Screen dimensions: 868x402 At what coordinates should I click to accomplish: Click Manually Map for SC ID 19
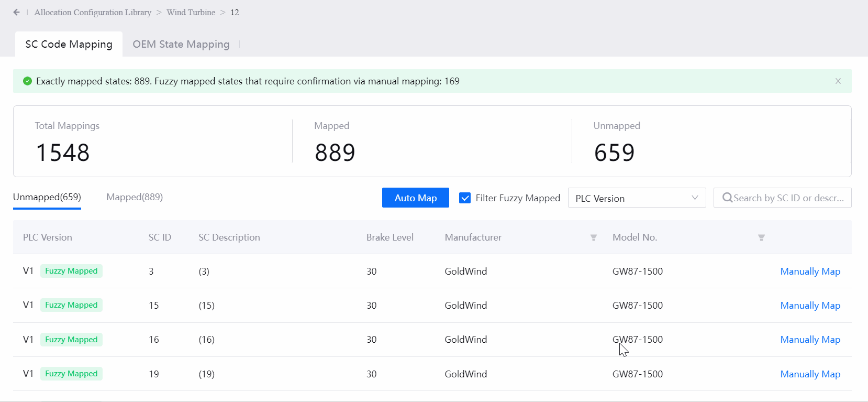(x=810, y=374)
